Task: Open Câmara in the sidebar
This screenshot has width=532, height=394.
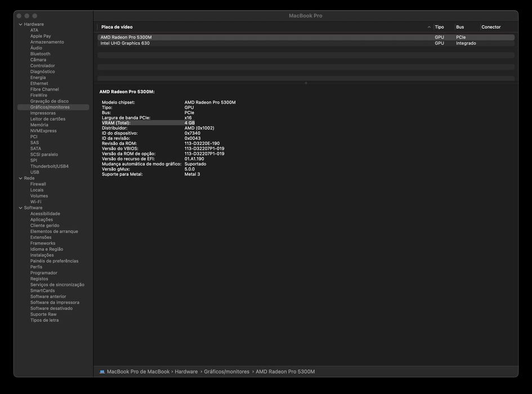Action: (38, 60)
